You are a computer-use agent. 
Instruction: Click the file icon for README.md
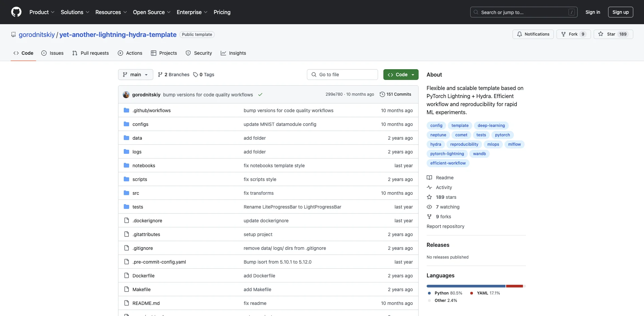point(126,303)
